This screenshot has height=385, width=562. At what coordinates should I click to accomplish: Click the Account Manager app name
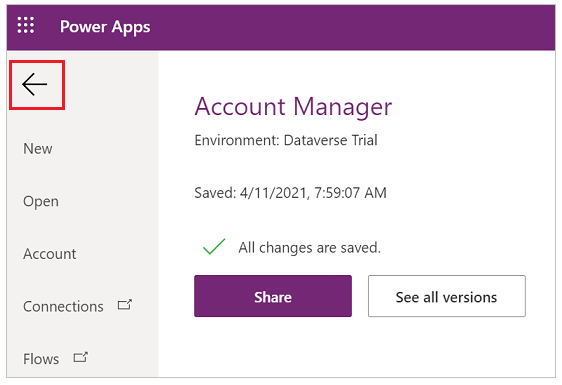pyautogui.click(x=293, y=107)
